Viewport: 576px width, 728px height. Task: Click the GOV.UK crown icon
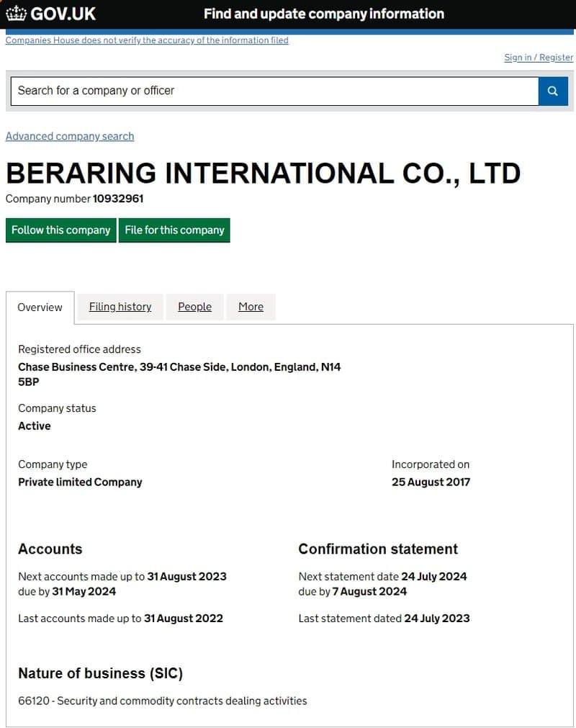17,14
